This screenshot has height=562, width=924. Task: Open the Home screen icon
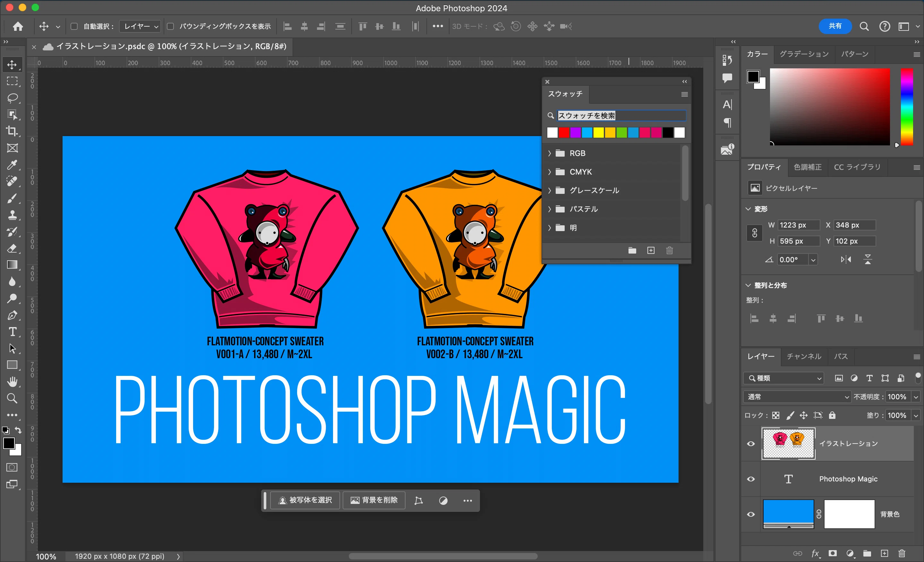click(x=18, y=26)
